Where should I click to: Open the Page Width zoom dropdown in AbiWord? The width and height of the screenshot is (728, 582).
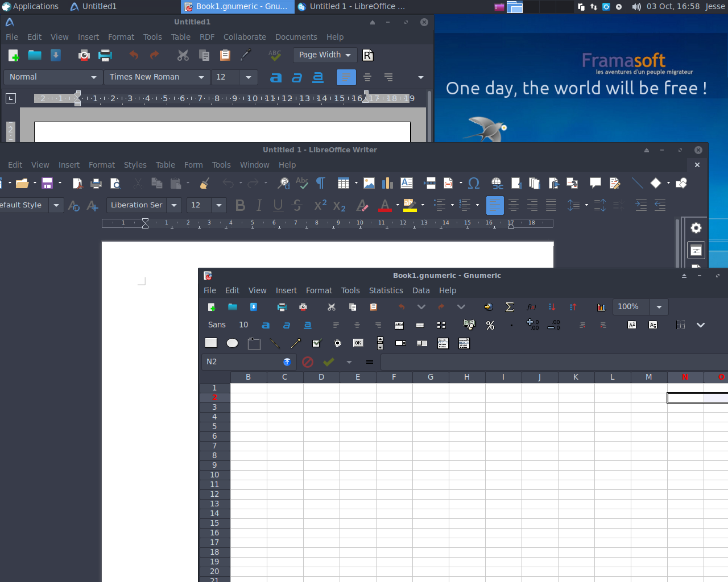coord(325,55)
